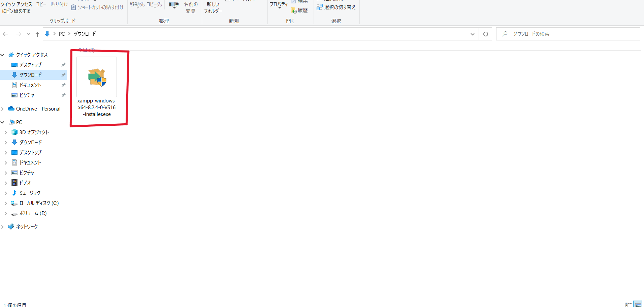Image resolution: width=644 pixels, height=307 pixels.
Task: Click the forward navigation arrow
Action: (19, 34)
